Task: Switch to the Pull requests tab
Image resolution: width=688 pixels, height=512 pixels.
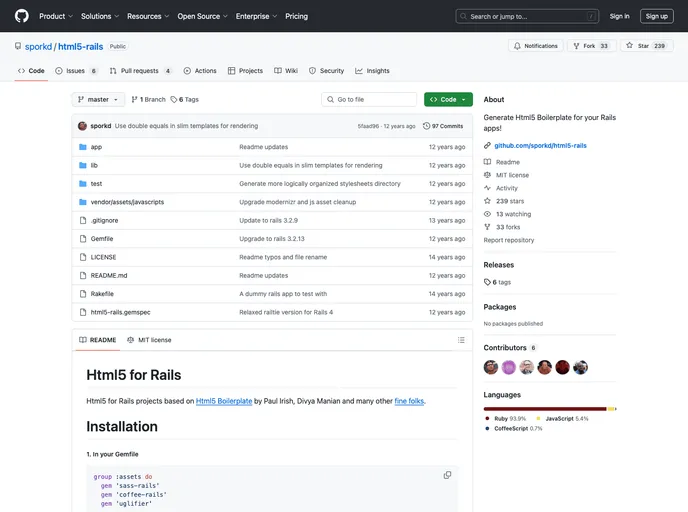Action: point(140,71)
